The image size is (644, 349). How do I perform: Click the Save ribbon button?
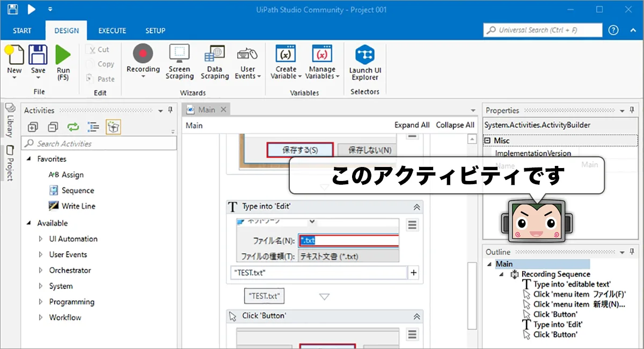(x=38, y=62)
